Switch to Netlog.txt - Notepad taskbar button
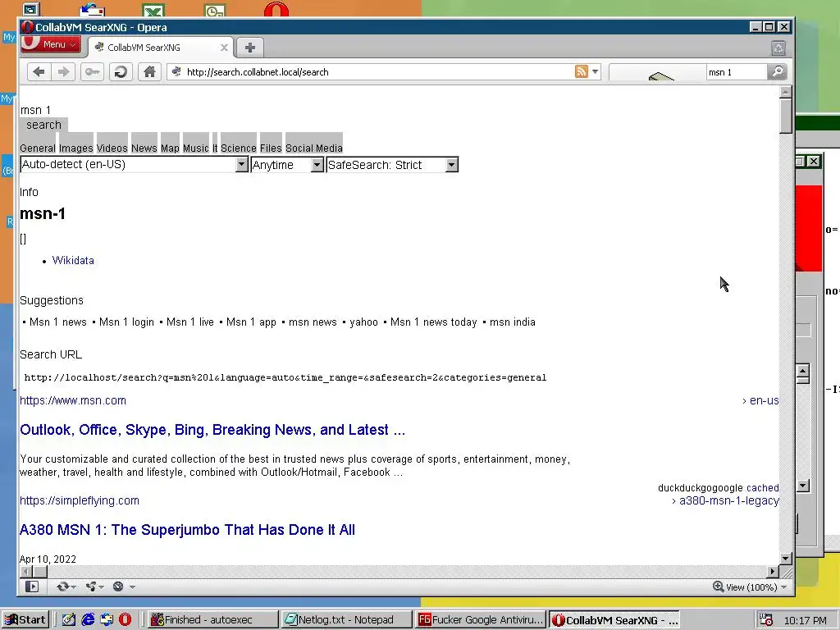This screenshot has width=840, height=630. coord(346,620)
